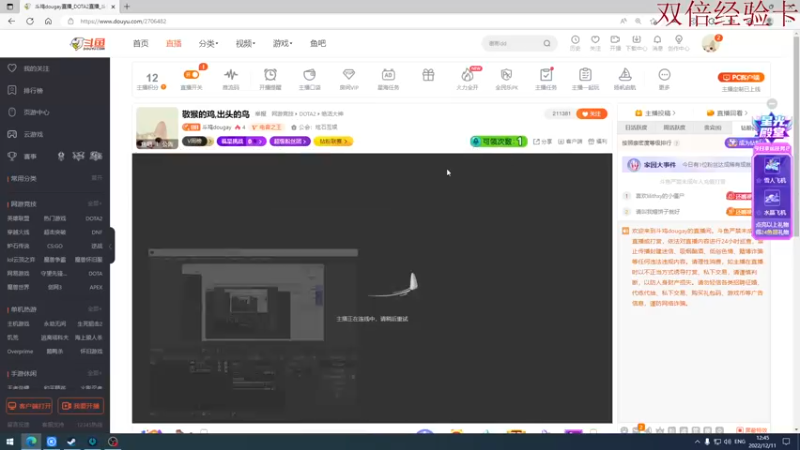Expand 全部 next to 网游竞技 heading
Viewport: 800px width, 450px height.
coord(95,204)
